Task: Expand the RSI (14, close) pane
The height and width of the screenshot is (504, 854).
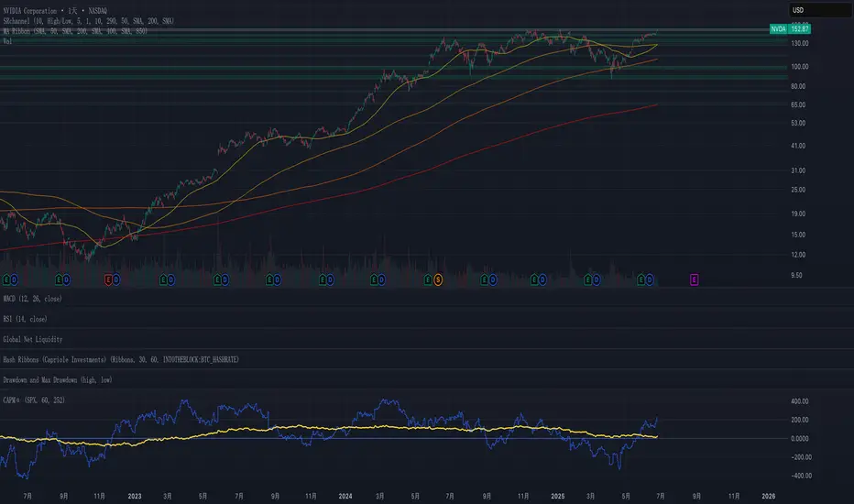Action: coord(25,319)
